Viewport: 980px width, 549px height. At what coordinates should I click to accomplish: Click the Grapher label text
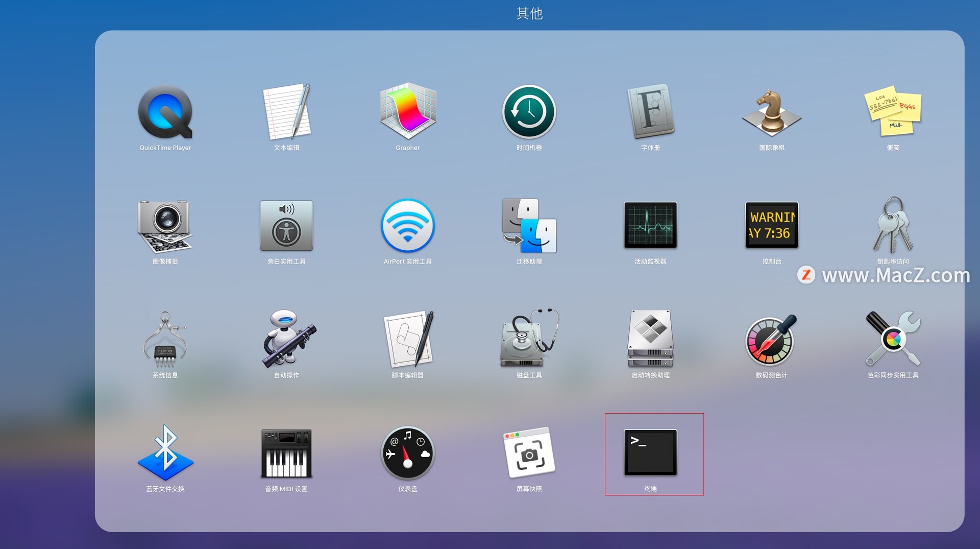pos(408,148)
